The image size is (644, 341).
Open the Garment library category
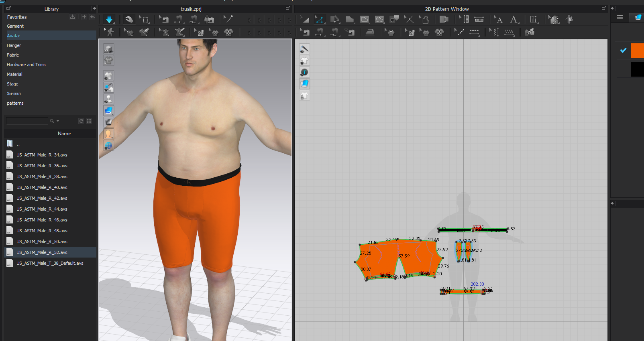click(15, 26)
